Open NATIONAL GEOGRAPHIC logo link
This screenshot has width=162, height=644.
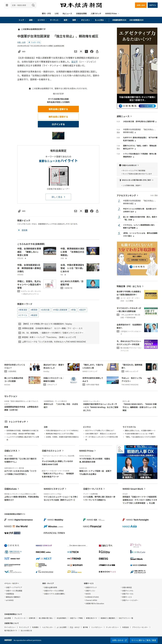[41, 565]
